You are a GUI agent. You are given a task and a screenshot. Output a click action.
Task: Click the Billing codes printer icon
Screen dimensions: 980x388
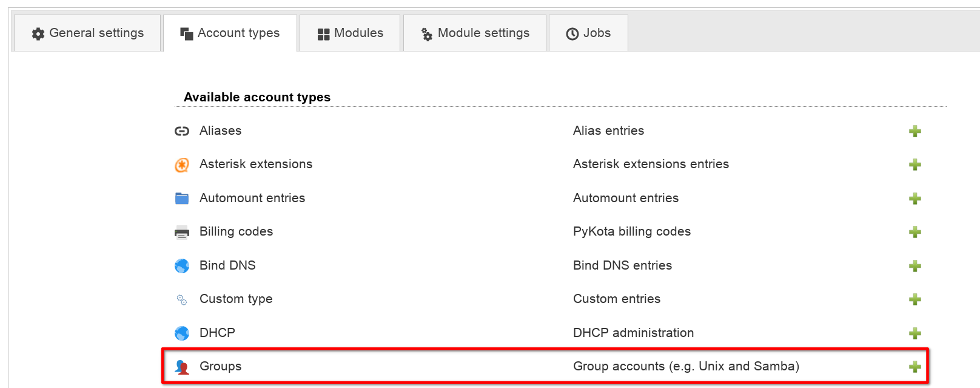(182, 232)
